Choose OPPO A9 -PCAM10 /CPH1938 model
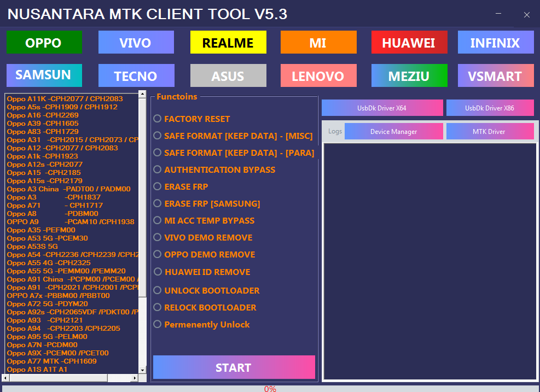 (x=71, y=222)
